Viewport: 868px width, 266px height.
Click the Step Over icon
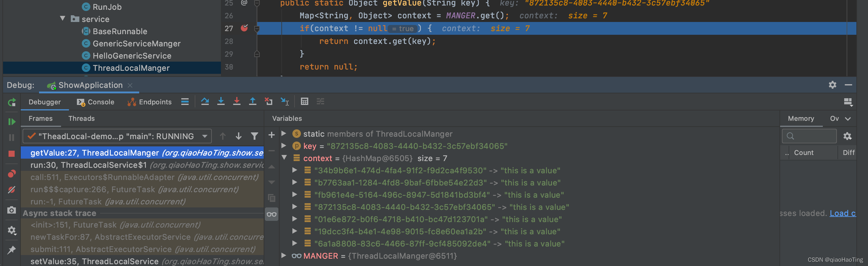tap(205, 101)
